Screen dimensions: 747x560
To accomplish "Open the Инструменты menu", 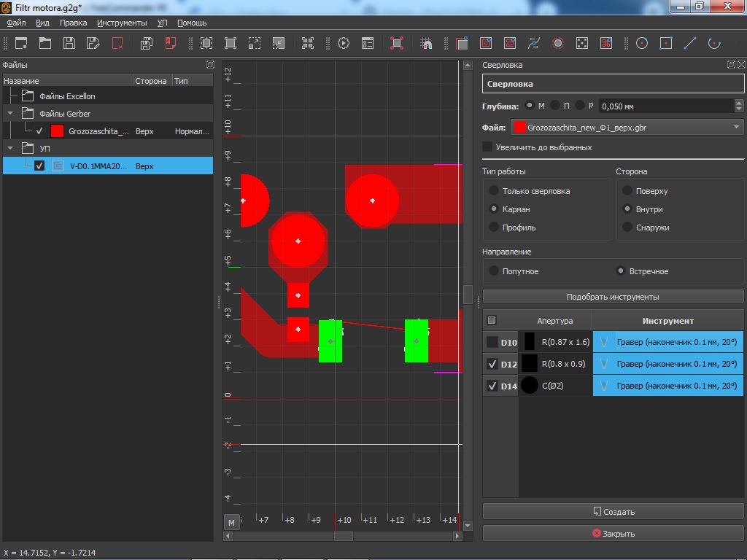I will (x=122, y=23).
